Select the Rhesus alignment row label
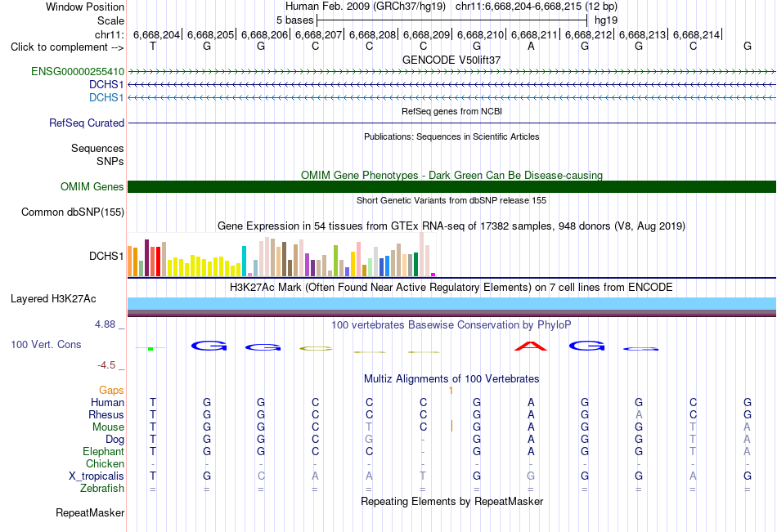The width and height of the screenshot is (777, 532). click(x=106, y=414)
